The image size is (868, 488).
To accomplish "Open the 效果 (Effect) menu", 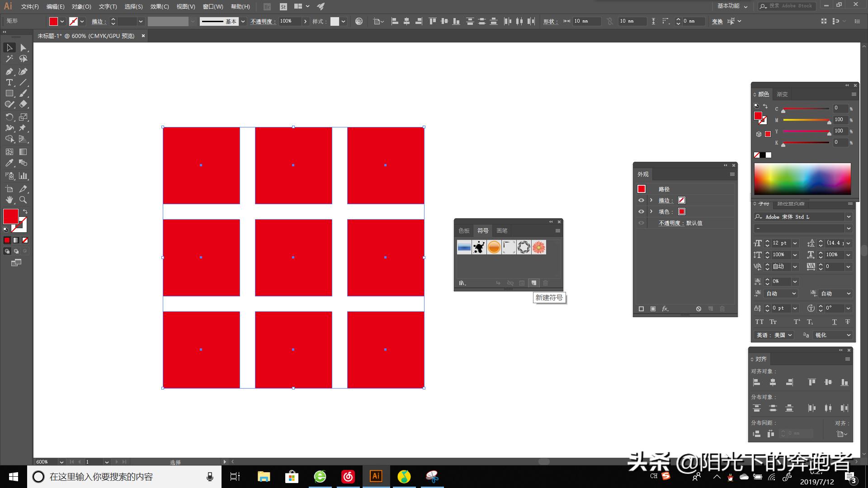I will 159,7.
